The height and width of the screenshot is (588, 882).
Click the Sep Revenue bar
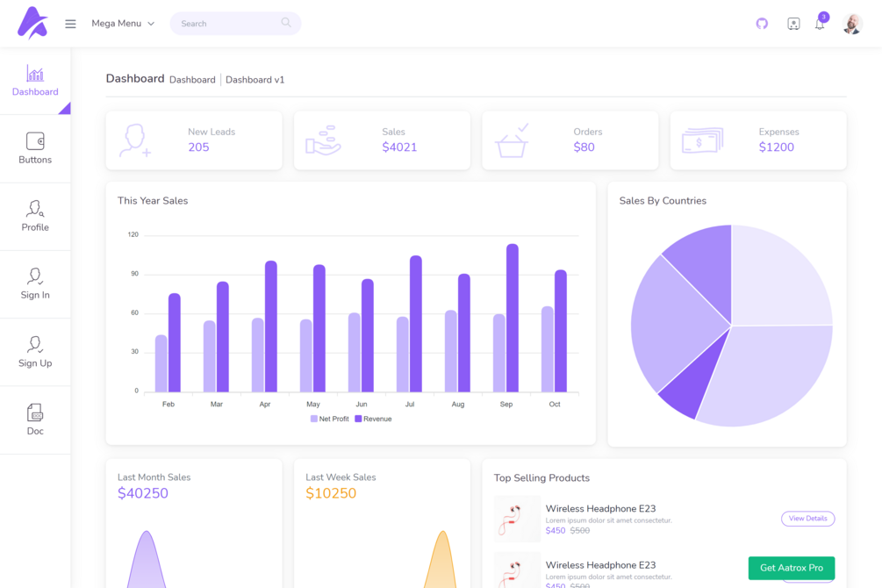[513, 318]
